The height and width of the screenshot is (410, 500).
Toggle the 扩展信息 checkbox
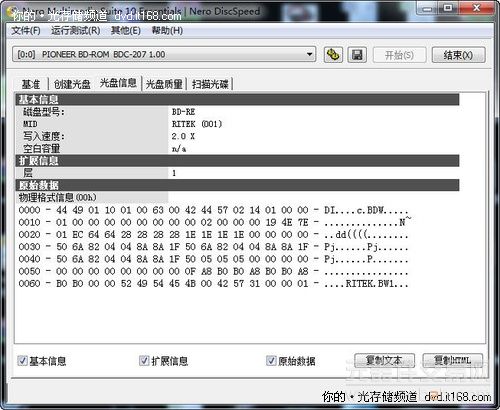tap(144, 361)
